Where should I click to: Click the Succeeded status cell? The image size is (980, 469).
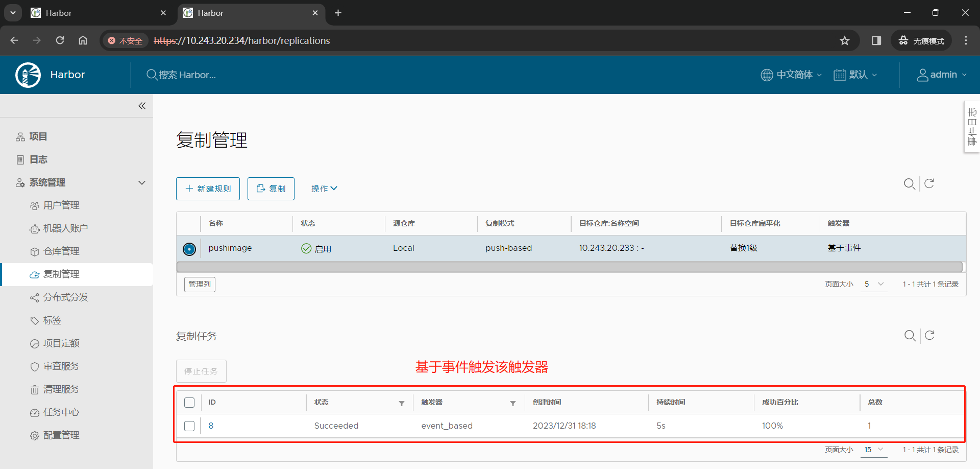point(336,426)
